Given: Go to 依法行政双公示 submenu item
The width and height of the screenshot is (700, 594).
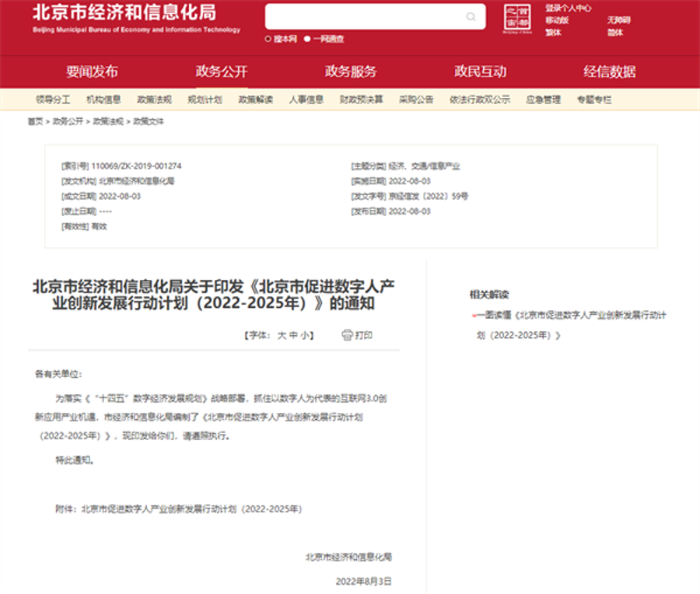Looking at the screenshot, I should point(480,100).
